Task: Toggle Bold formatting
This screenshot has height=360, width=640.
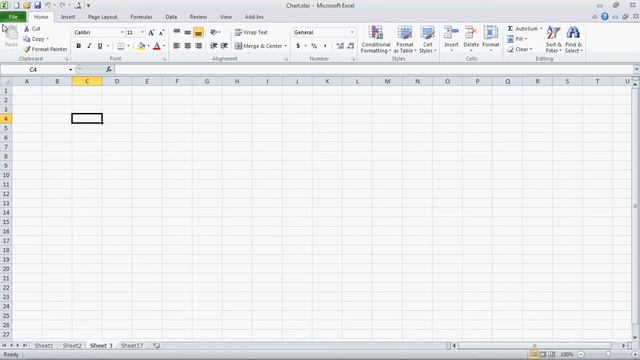Action: [x=78, y=46]
